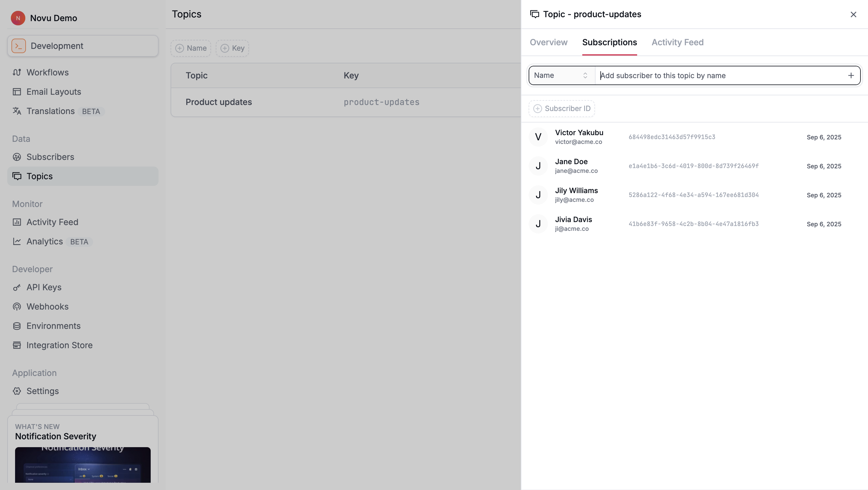
Task: Open Workflows from the sidebar
Action: pyautogui.click(x=47, y=72)
